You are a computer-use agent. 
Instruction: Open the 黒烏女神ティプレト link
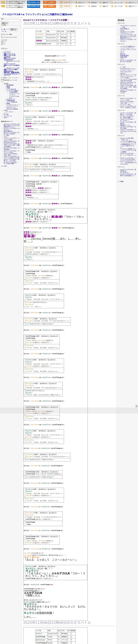pos(125,125)
